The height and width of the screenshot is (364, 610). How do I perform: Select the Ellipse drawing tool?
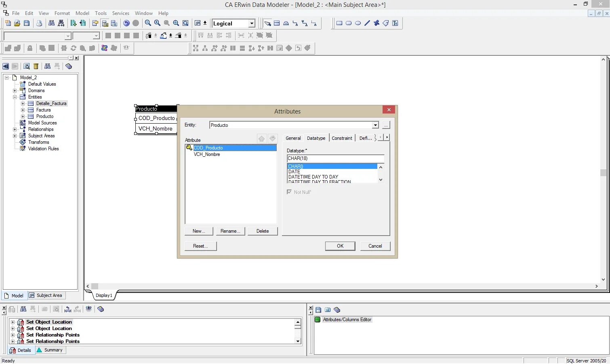tap(358, 23)
